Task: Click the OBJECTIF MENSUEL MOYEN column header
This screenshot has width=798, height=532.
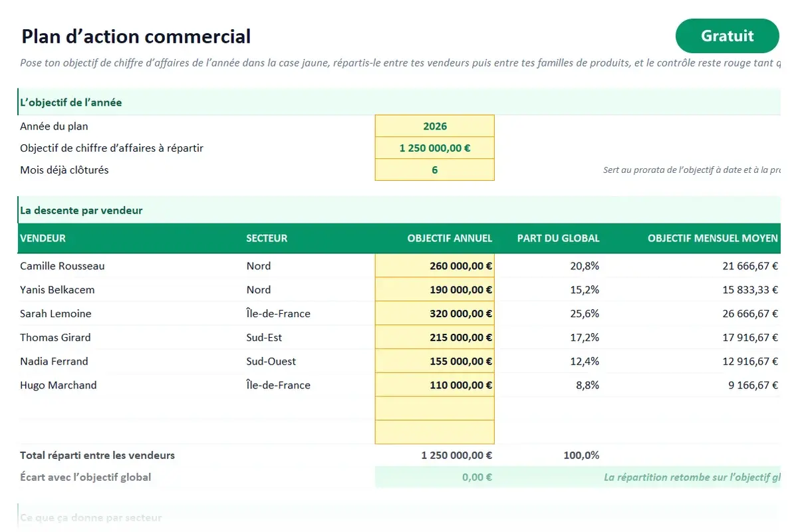Action: [x=713, y=238]
